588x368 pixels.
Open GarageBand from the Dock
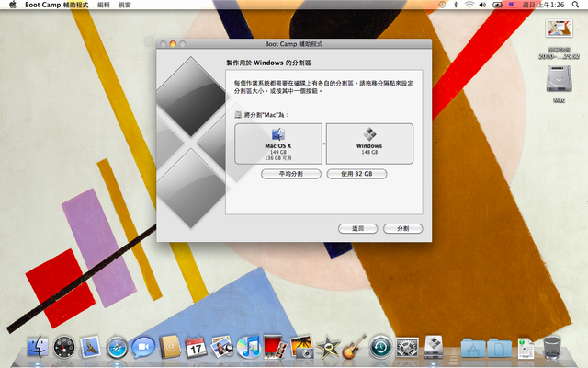click(354, 348)
